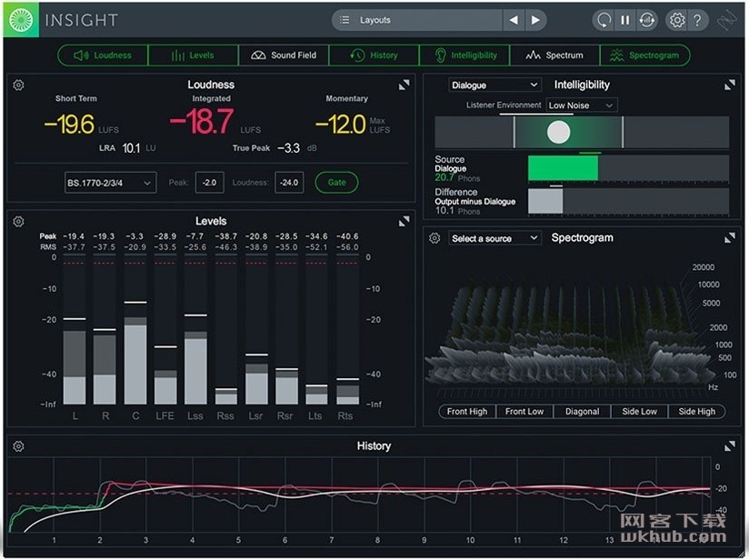Select Front High spectrogram view
749x560 pixels.
467,412
